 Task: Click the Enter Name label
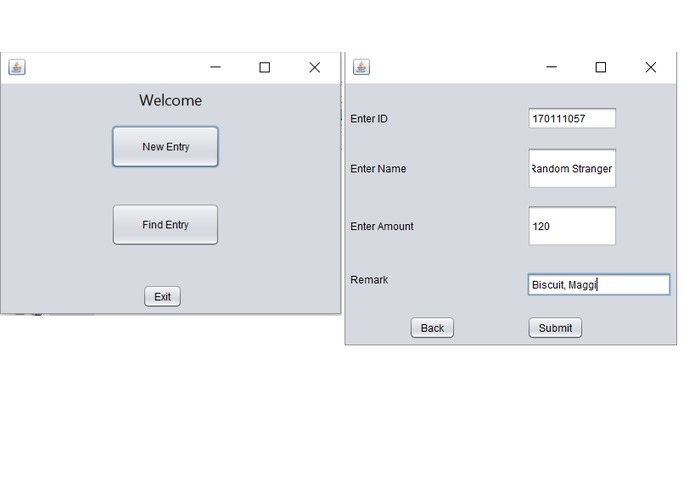coord(378,169)
